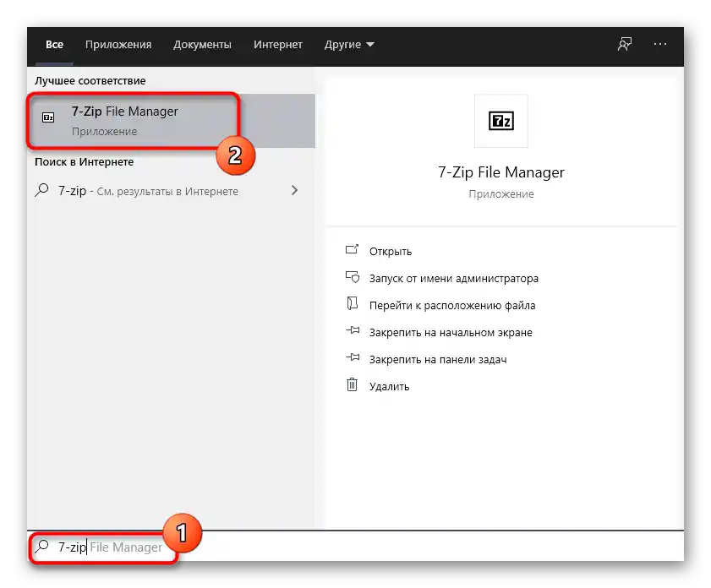
Task: Choose Закрепить на начальном экране
Action: pyautogui.click(x=451, y=333)
